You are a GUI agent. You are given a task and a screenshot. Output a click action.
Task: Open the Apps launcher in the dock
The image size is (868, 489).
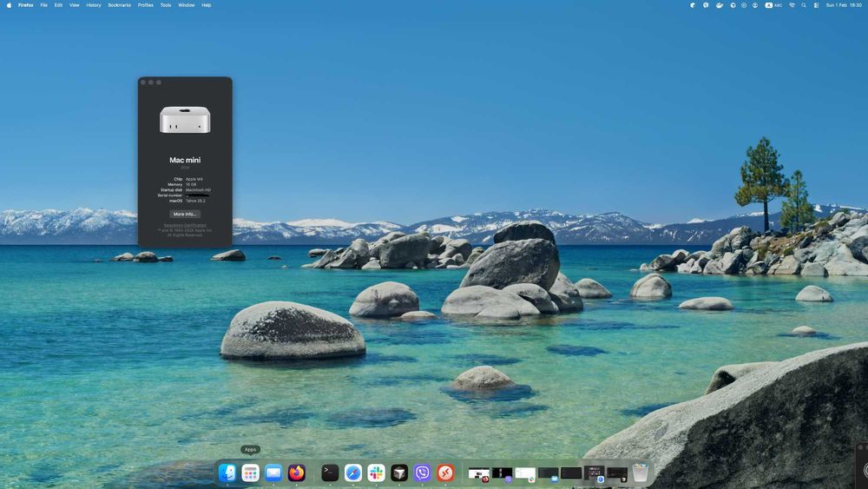pyautogui.click(x=250, y=472)
